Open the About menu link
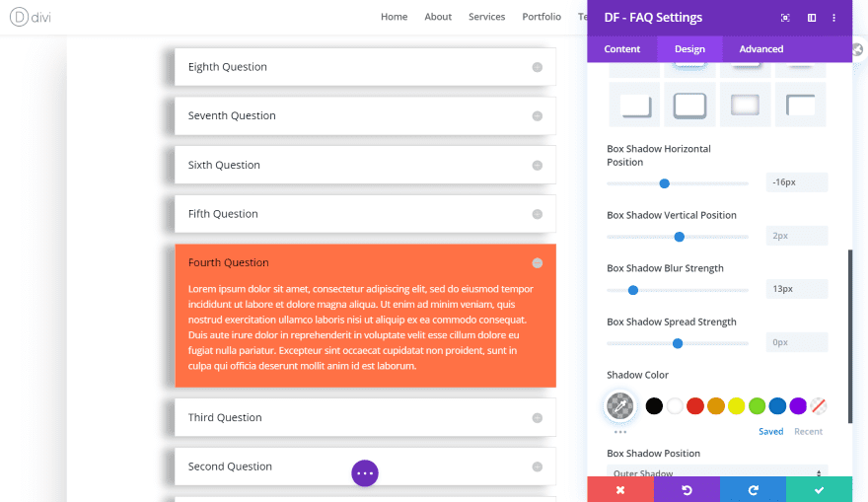This screenshot has width=868, height=502. [x=438, y=17]
